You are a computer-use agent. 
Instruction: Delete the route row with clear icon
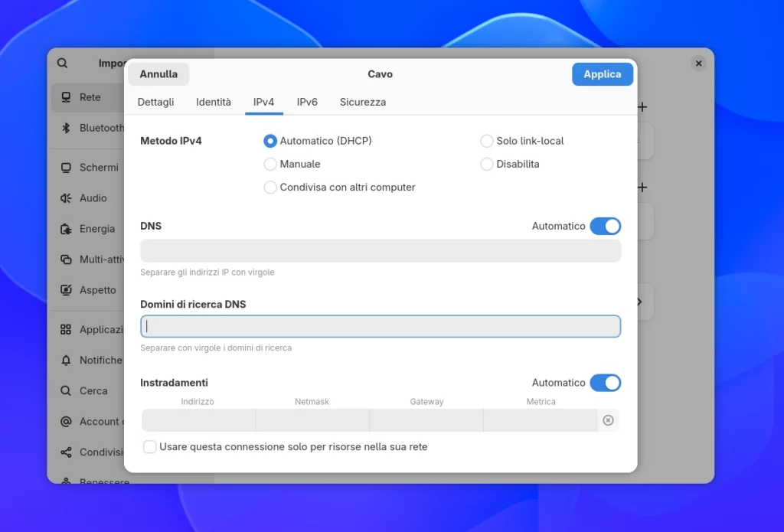click(608, 420)
